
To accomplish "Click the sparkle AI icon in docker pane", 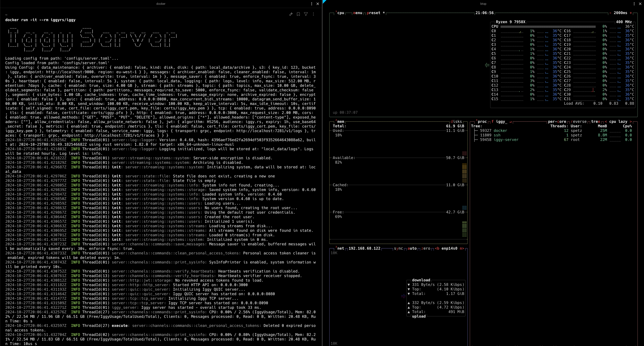I will pyautogui.click(x=291, y=14).
